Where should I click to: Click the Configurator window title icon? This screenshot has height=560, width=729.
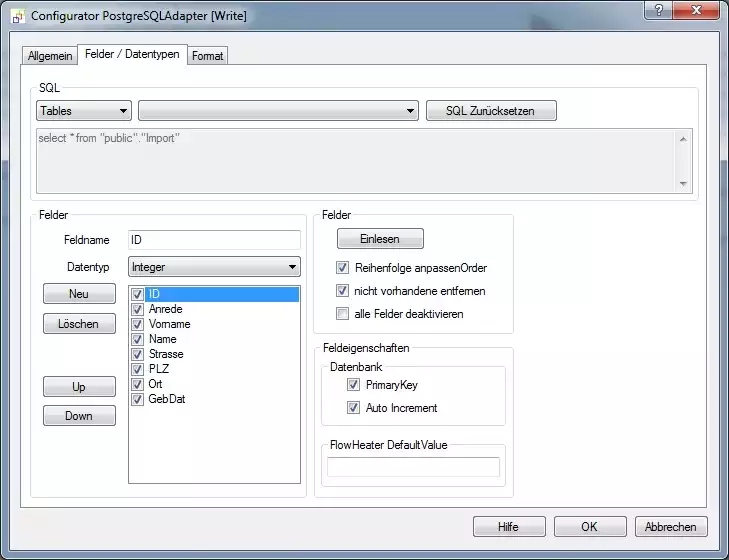(x=18, y=16)
